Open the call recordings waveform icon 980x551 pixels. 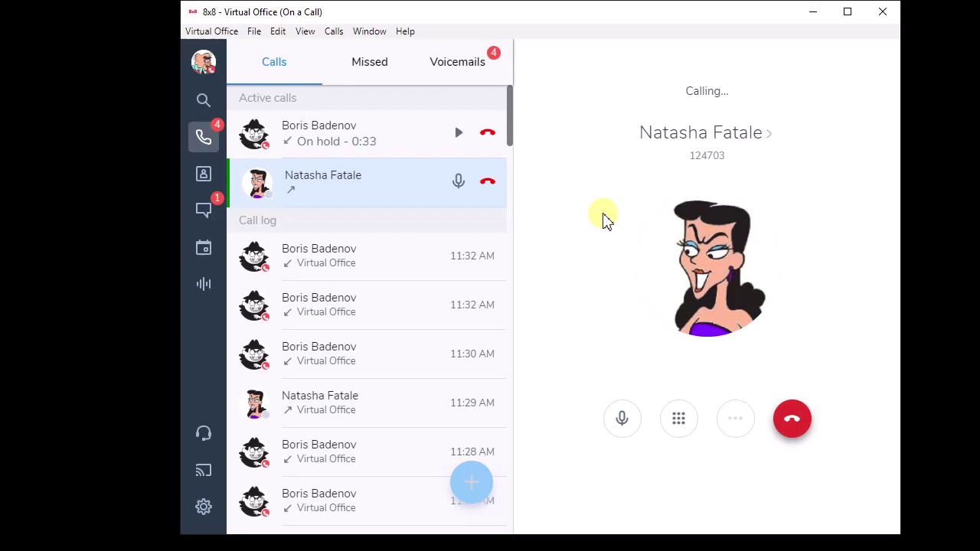point(203,284)
